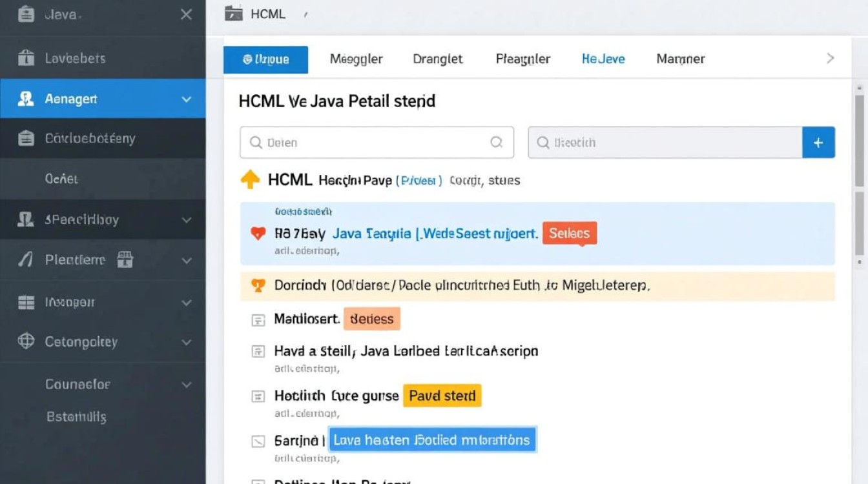Click the Lavbebets sidebar icon

[x=26, y=58]
